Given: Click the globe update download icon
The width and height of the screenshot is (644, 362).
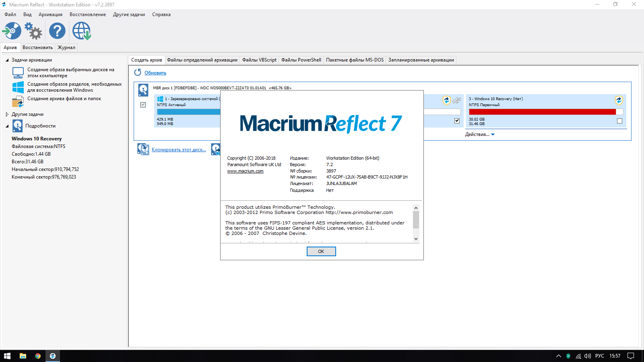Looking at the screenshot, I should pos(81,31).
